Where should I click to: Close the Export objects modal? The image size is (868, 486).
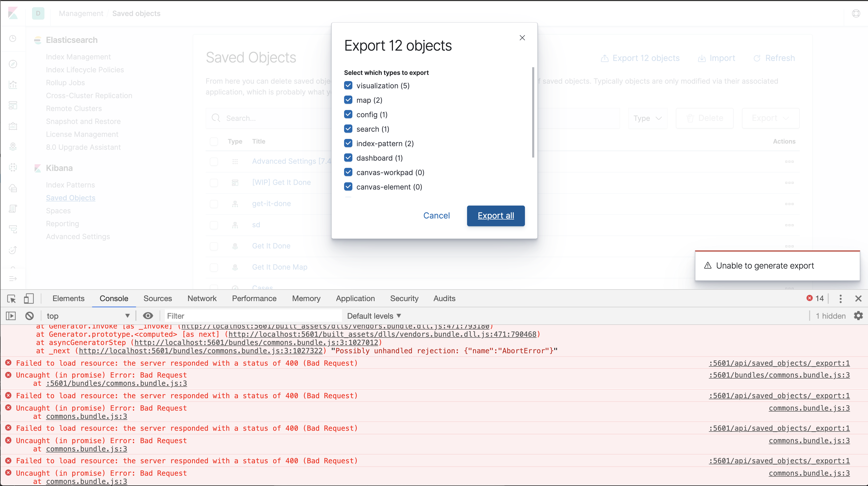tap(522, 38)
